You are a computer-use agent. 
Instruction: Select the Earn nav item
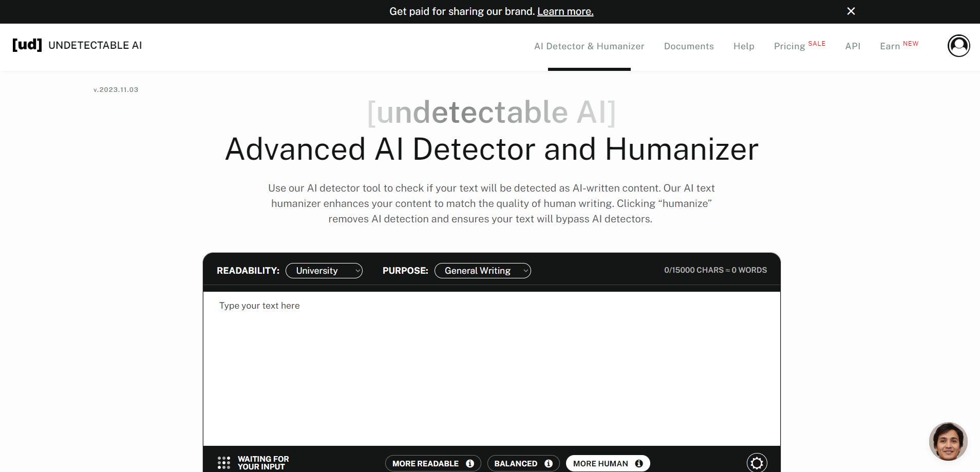pos(890,46)
